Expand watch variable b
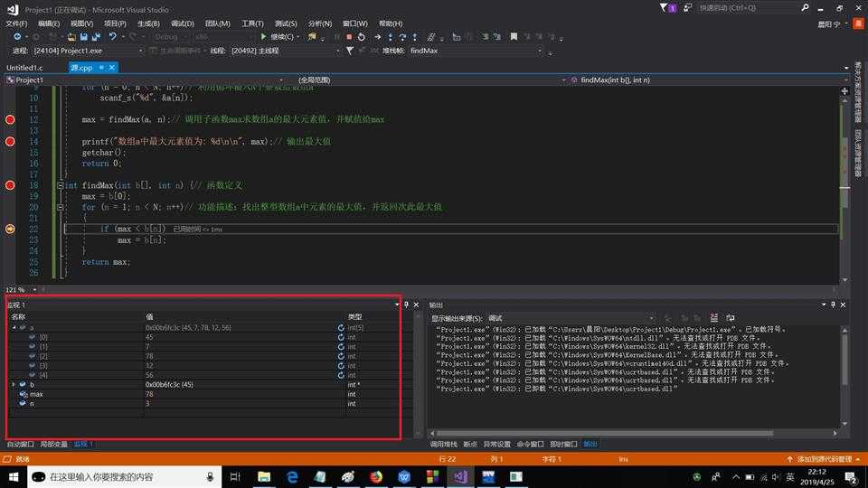 tap(14, 385)
